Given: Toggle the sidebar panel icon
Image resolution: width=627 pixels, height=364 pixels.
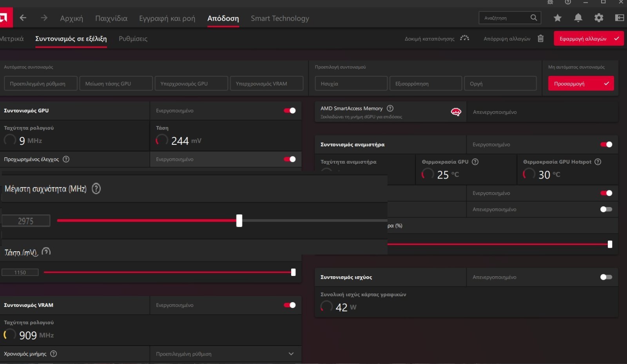Looking at the screenshot, I should [x=620, y=18].
